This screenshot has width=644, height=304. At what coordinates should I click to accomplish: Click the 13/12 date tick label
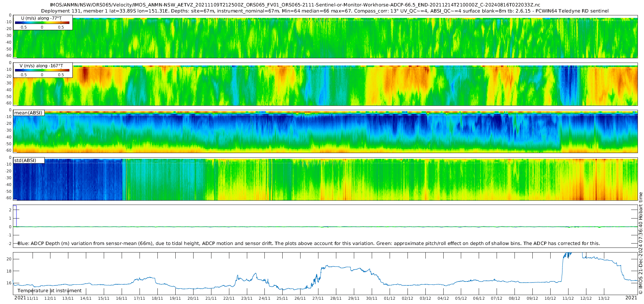(x=604, y=298)
